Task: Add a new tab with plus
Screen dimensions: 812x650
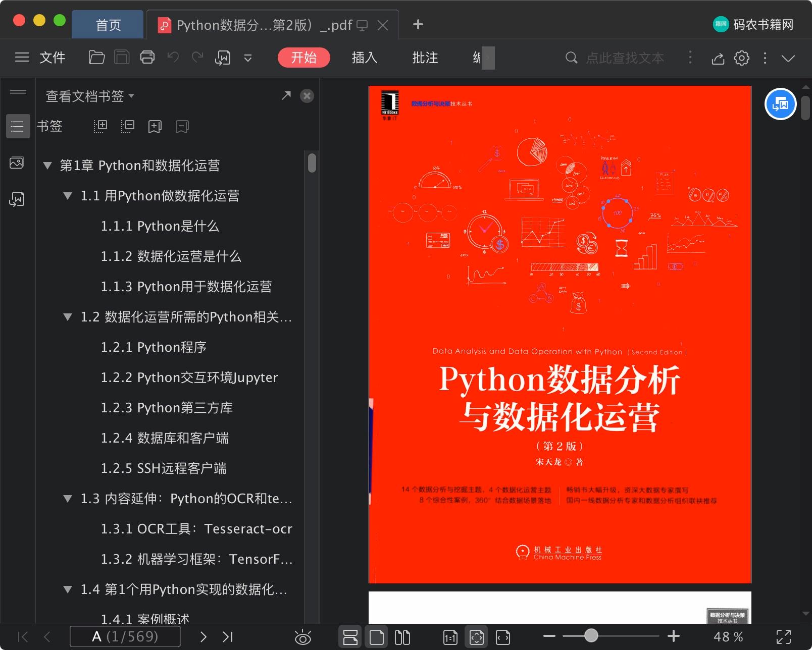Action: (x=418, y=24)
